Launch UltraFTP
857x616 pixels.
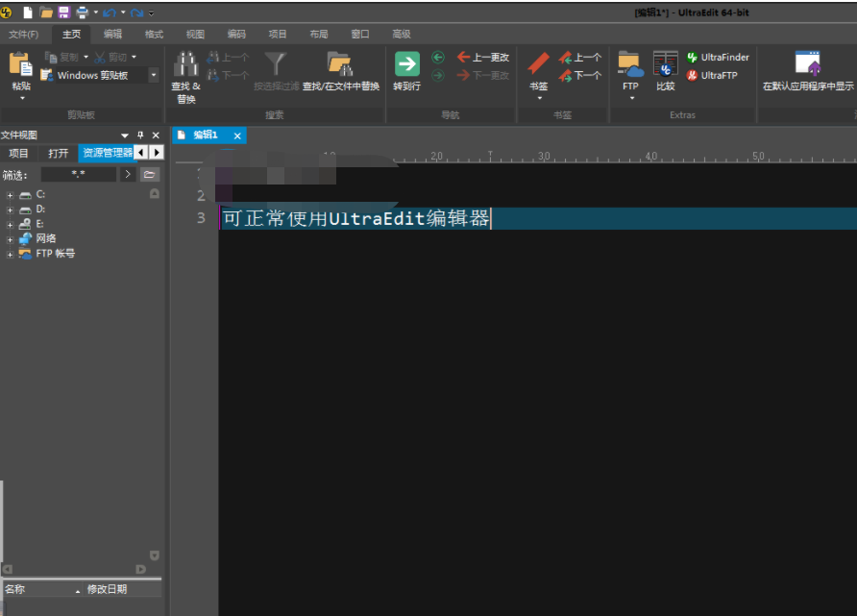[712, 75]
